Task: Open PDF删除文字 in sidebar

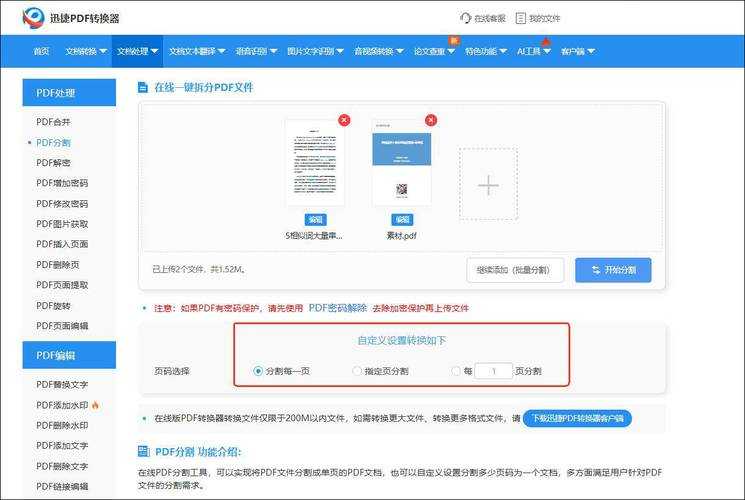Action: tap(62, 466)
